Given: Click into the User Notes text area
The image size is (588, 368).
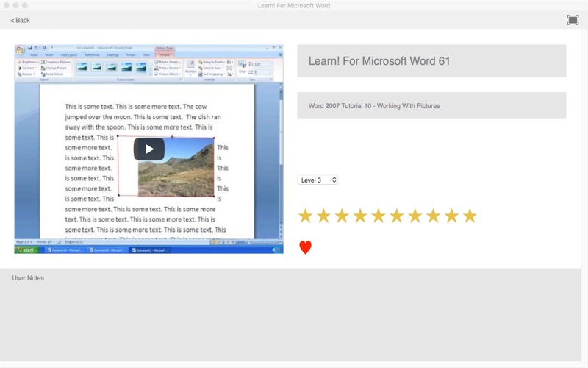Looking at the screenshot, I should coord(290,315).
